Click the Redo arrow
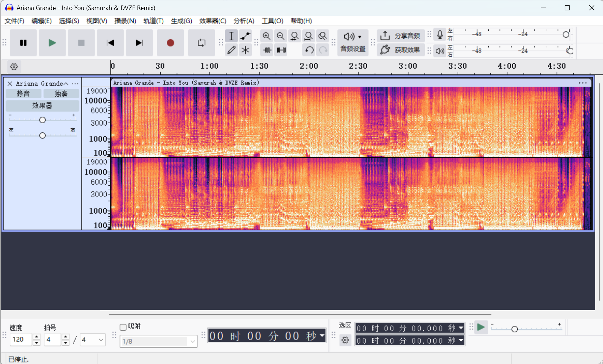The width and height of the screenshot is (603, 364). pyautogui.click(x=323, y=50)
